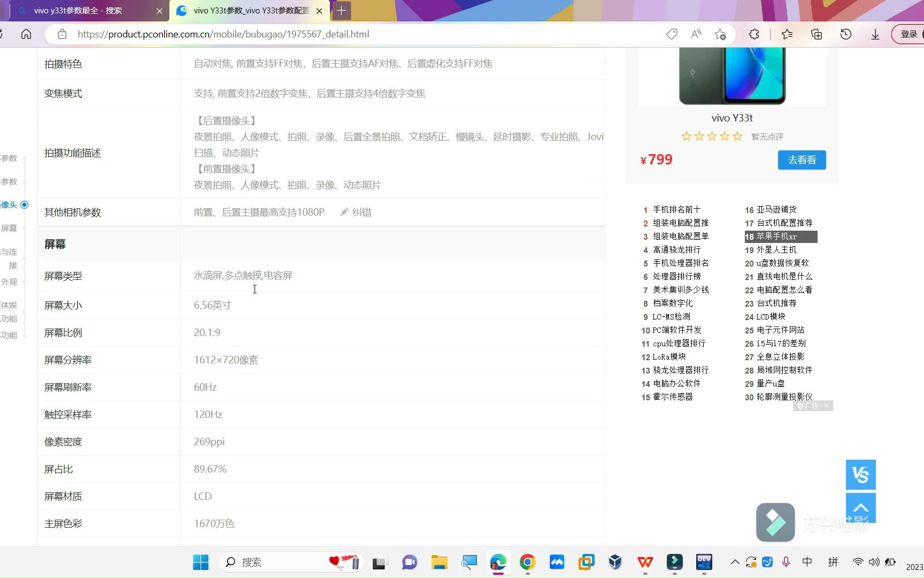Image resolution: width=924 pixels, height=578 pixels.
Task: Click the taskbar 搜索 search box
Action: click(x=291, y=562)
